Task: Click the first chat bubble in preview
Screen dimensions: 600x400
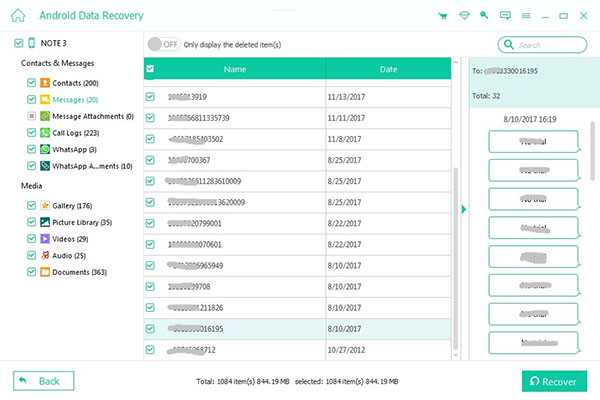Action: (533, 142)
